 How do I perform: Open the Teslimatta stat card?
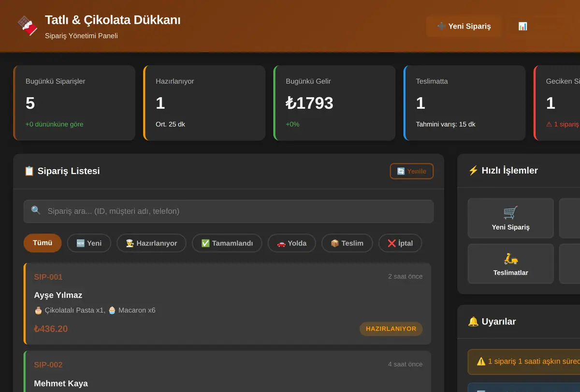[x=464, y=103]
